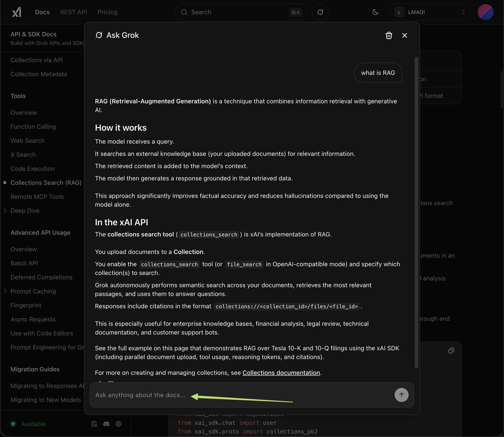Image resolution: width=504 pixels, height=437 pixels.
Task: Expand the Deep Dive section chevron
Action: (5, 211)
